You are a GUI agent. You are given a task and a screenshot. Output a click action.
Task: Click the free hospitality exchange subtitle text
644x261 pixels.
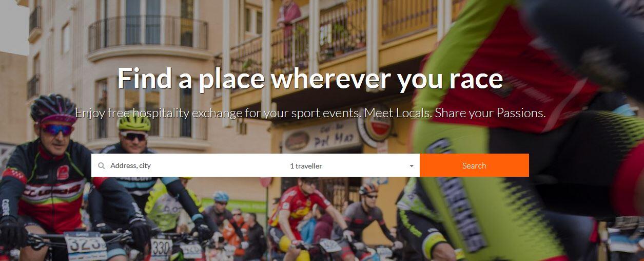pos(310,113)
